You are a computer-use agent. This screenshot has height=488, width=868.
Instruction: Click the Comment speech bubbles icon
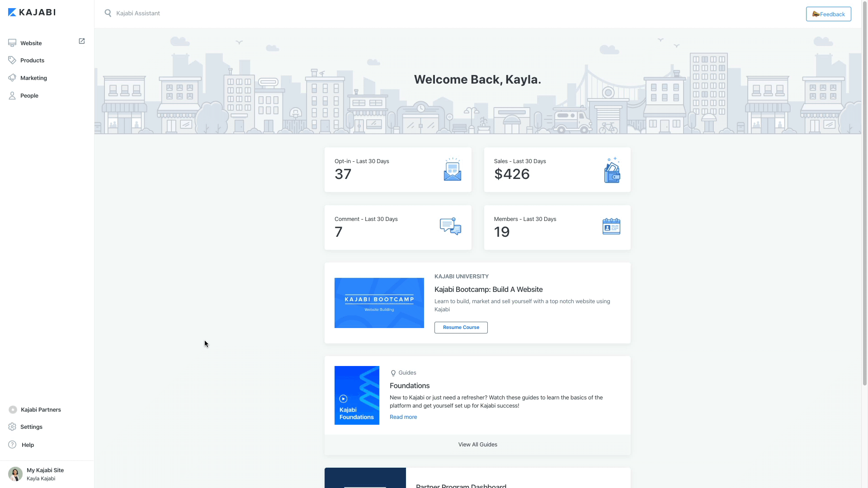tap(450, 226)
